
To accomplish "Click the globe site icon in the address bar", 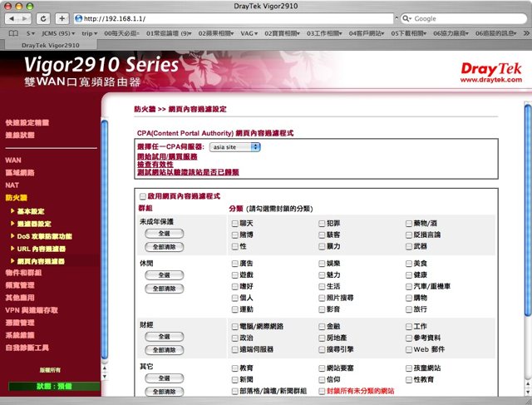I will coord(79,18).
